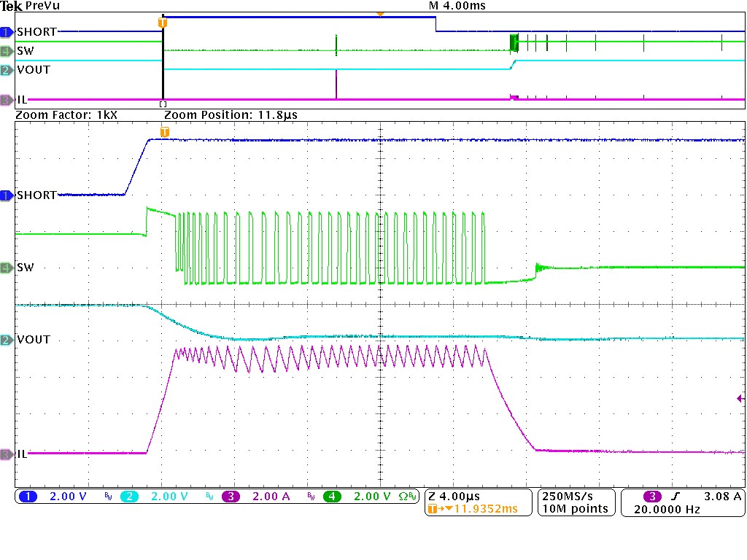Click the orange trigger T marker in zoomed view
This screenshot has width=747, height=560.
coord(165,132)
